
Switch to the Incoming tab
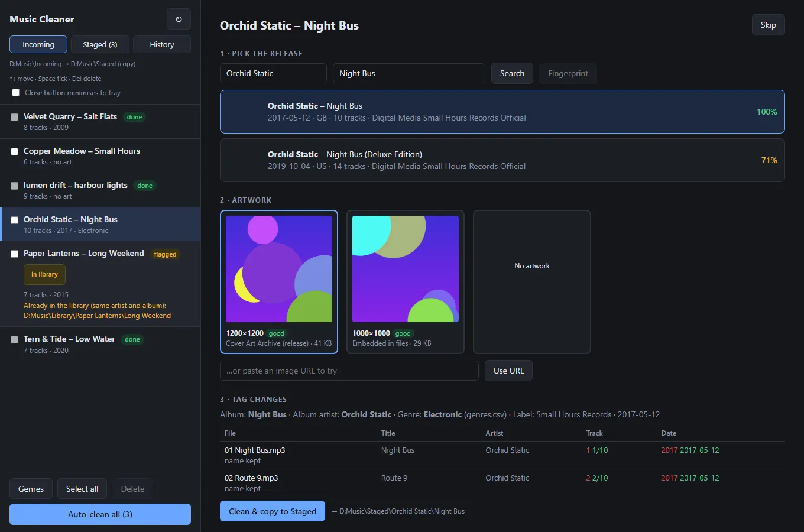[x=38, y=44]
